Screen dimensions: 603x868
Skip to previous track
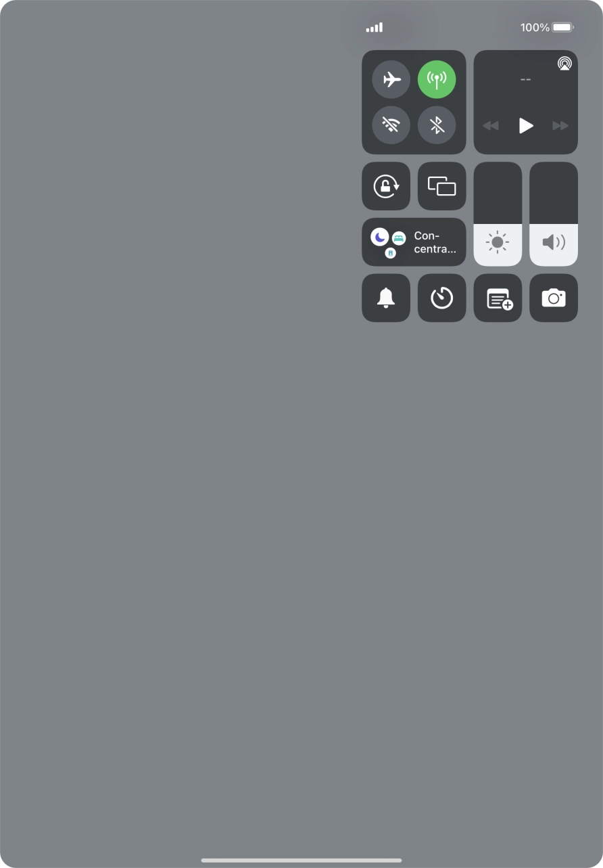(x=491, y=126)
